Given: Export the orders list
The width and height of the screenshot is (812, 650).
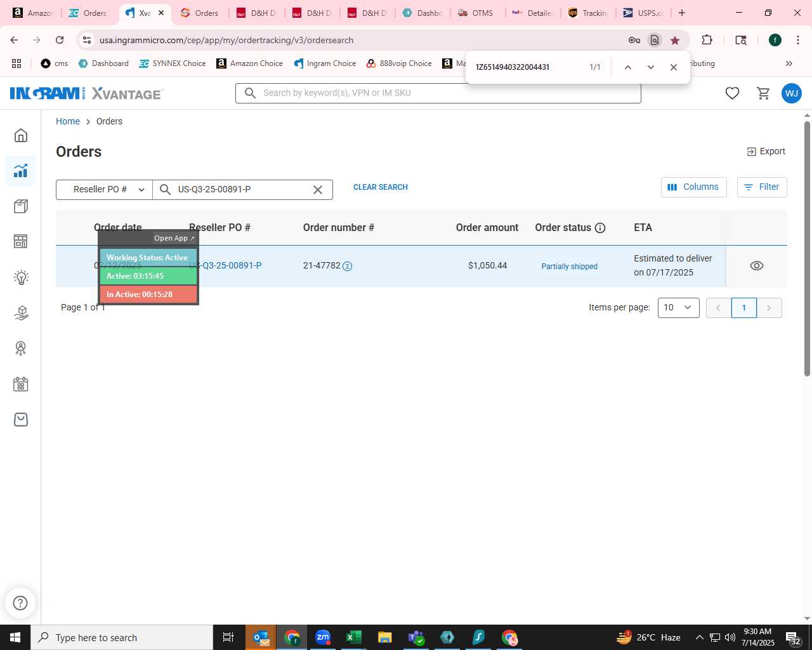Looking at the screenshot, I should pos(766,152).
